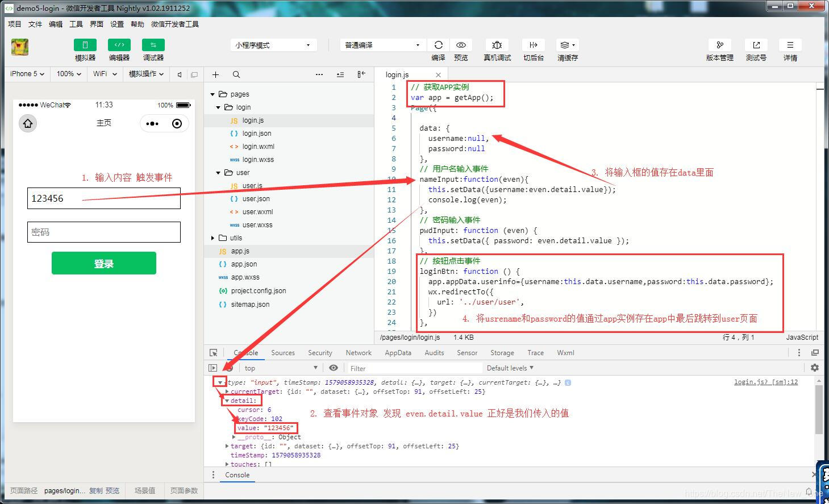Switch to the Sources tab

pyautogui.click(x=283, y=353)
